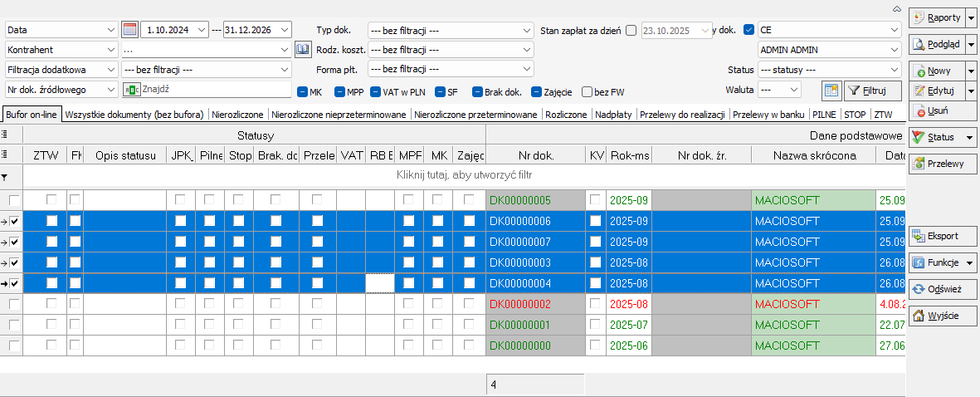Click Edytuj to edit the document

[x=936, y=91]
